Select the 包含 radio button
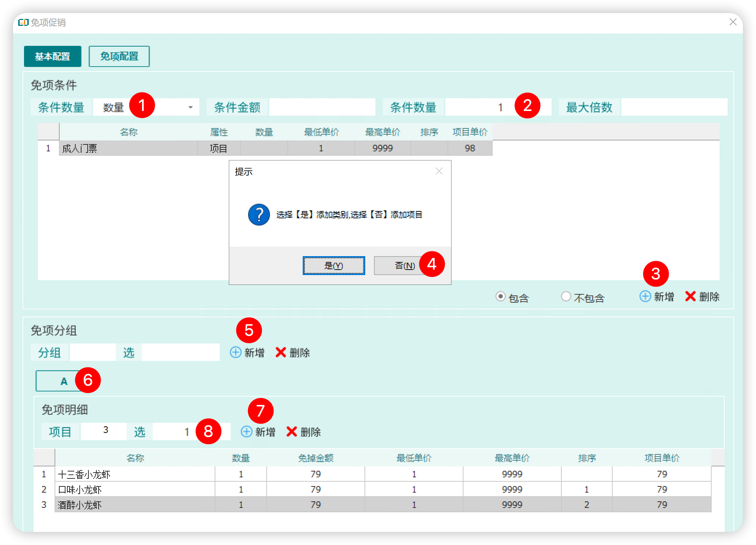 pos(501,297)
